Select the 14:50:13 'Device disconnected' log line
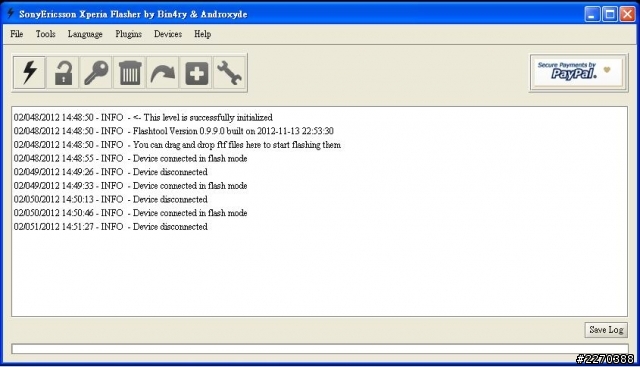 [x=111, y=199]
